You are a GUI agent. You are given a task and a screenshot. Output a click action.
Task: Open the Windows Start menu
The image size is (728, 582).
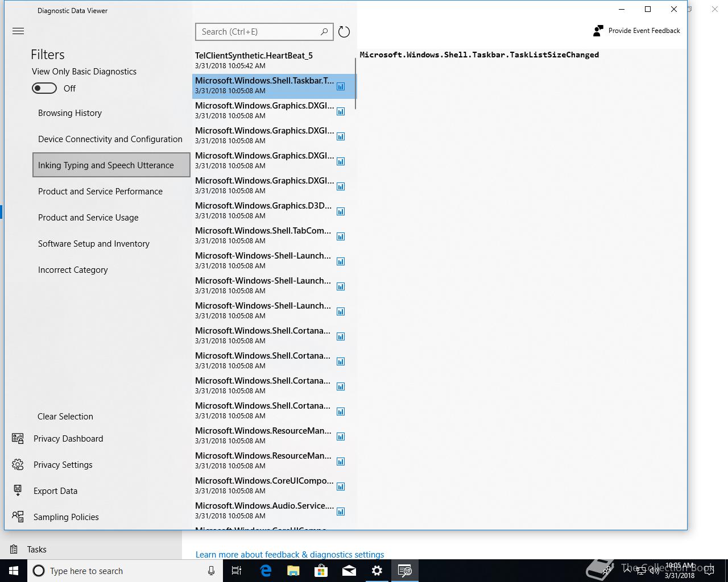point(14,571)
